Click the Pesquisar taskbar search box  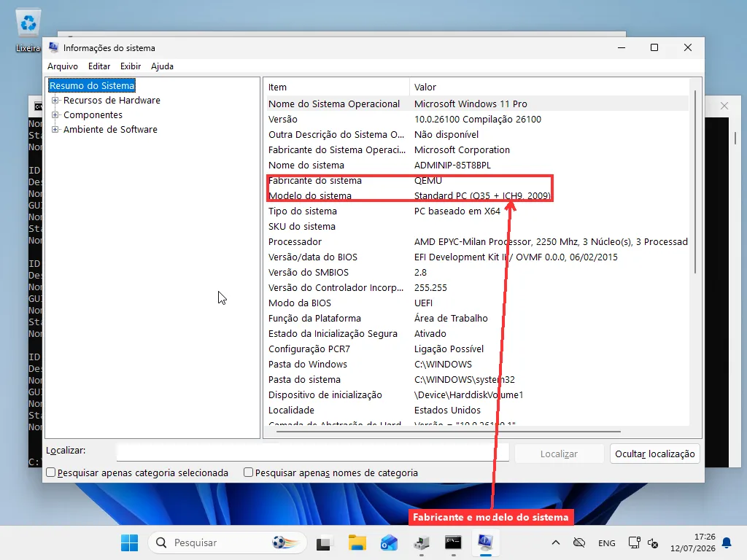(x=228, y=542)
